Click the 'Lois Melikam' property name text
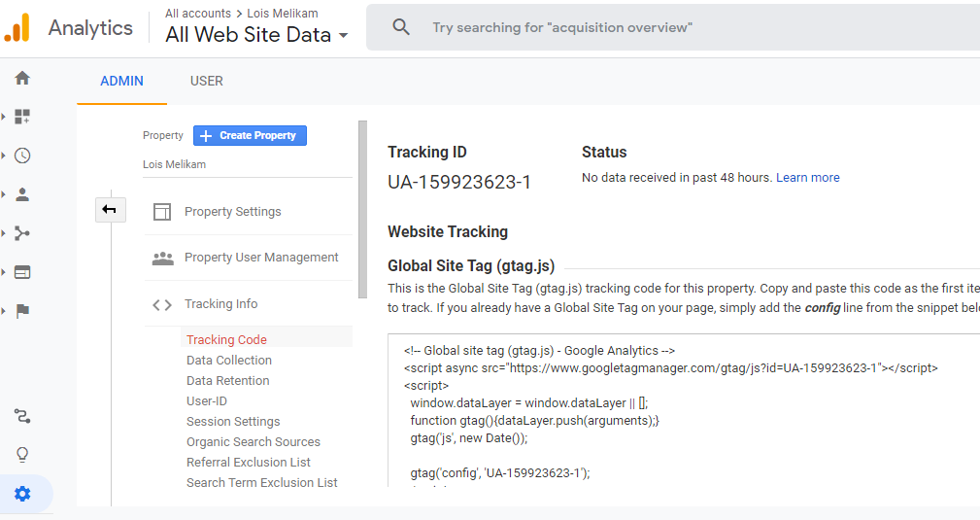Image resolution: width=980 pixels, height=520 pixels. [x=174, y=164]
